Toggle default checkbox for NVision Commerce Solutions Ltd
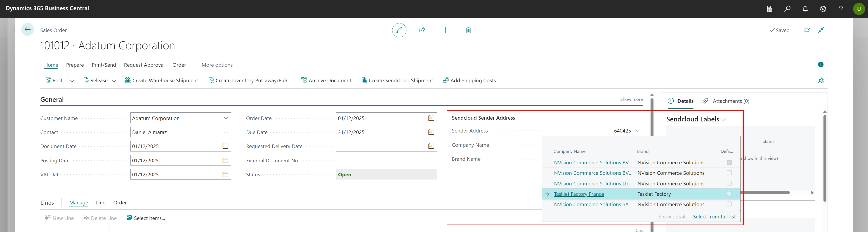This screenshot has width=868, height=232. [729, 183]
